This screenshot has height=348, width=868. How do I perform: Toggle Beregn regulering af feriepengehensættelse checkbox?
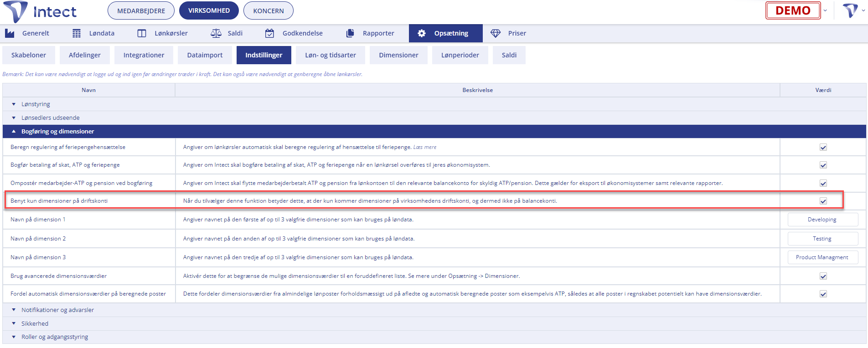click(x=823, y=147)
